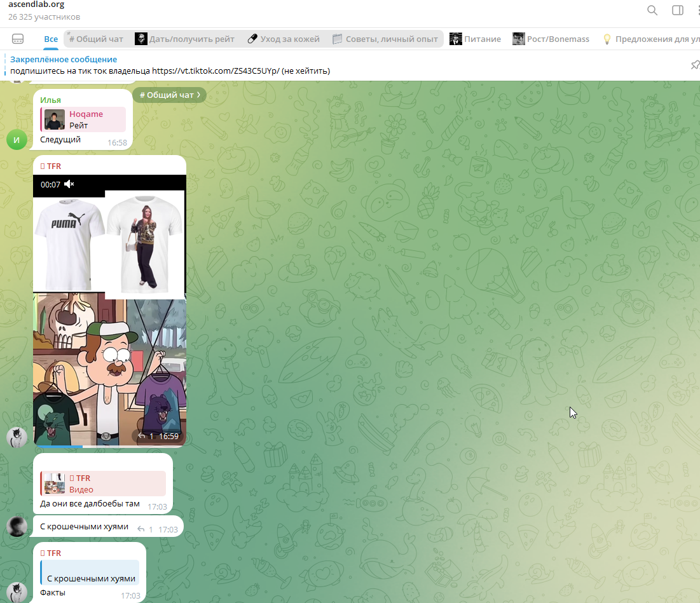The image size is (700, 603).
Task: Click the 16:58 timestamp on Илья's message
Action: pos(117,143)
